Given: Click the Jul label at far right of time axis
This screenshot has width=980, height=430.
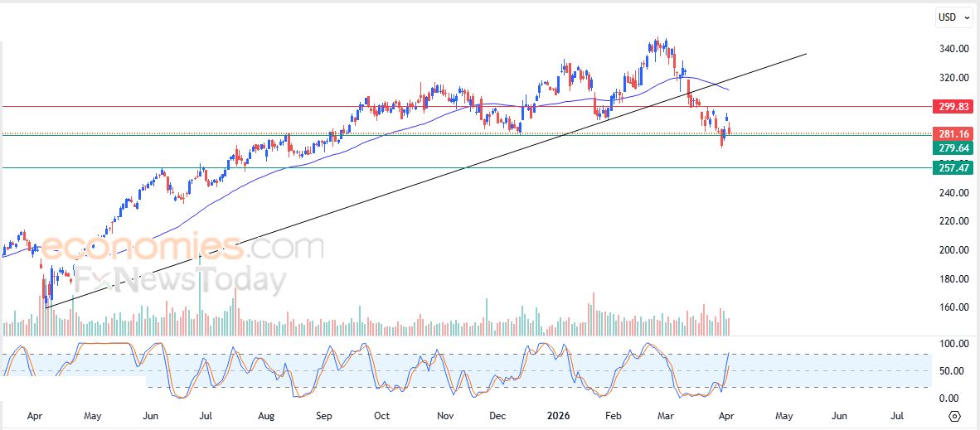Looking at the screenshot, I should coord(898,415).
